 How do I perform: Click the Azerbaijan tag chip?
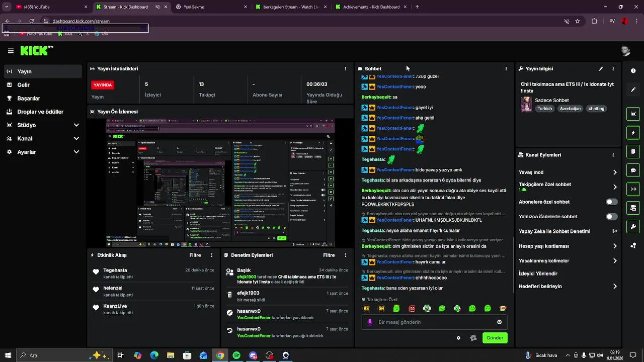coord(570,109)
